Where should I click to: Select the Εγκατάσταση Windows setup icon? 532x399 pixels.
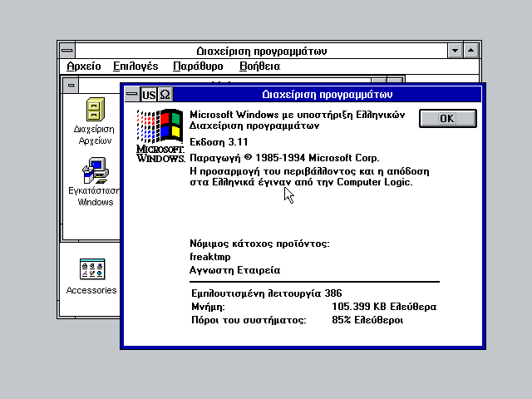click(x=96, y=170)
